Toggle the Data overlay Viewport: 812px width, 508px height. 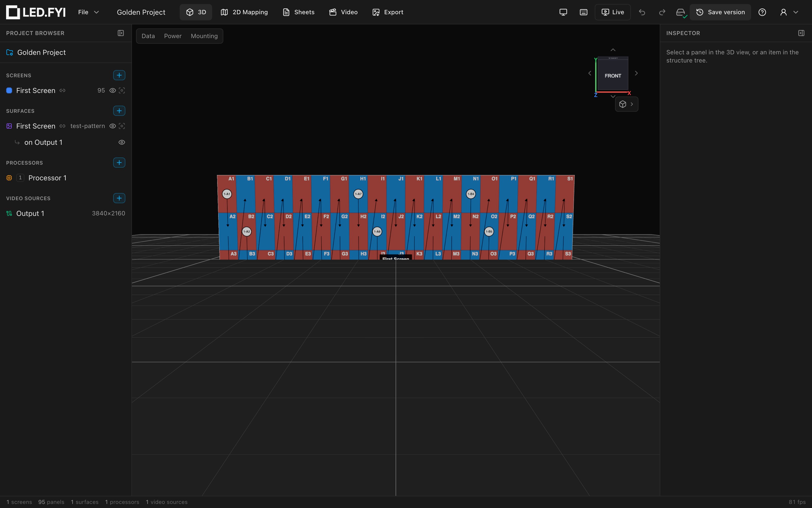pyautogui.click(x=148, y=36)
